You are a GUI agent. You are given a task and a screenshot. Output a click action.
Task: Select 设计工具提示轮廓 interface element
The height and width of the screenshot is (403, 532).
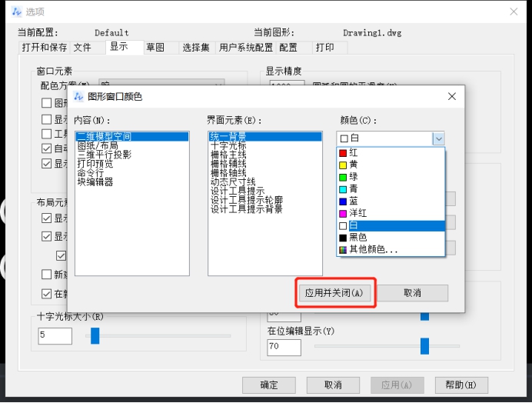coord(265,200)
